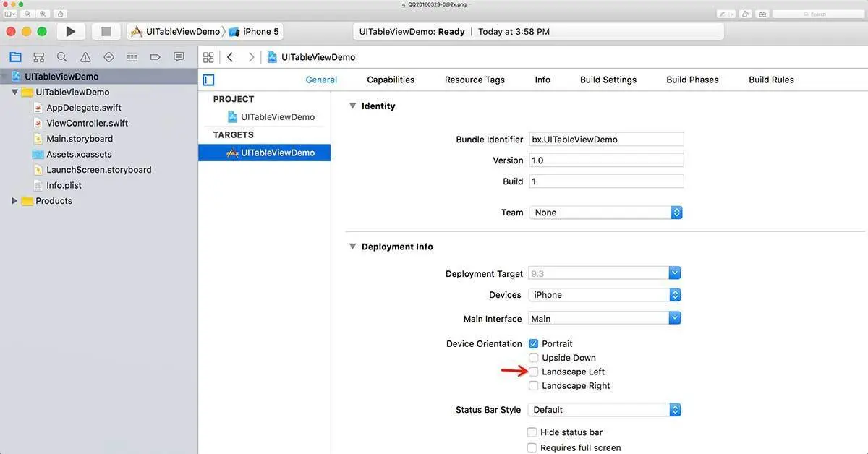Click the Preview rotate button
This screenshot has height=454, width=868.
pyautogui.click(x=744, y=14)
